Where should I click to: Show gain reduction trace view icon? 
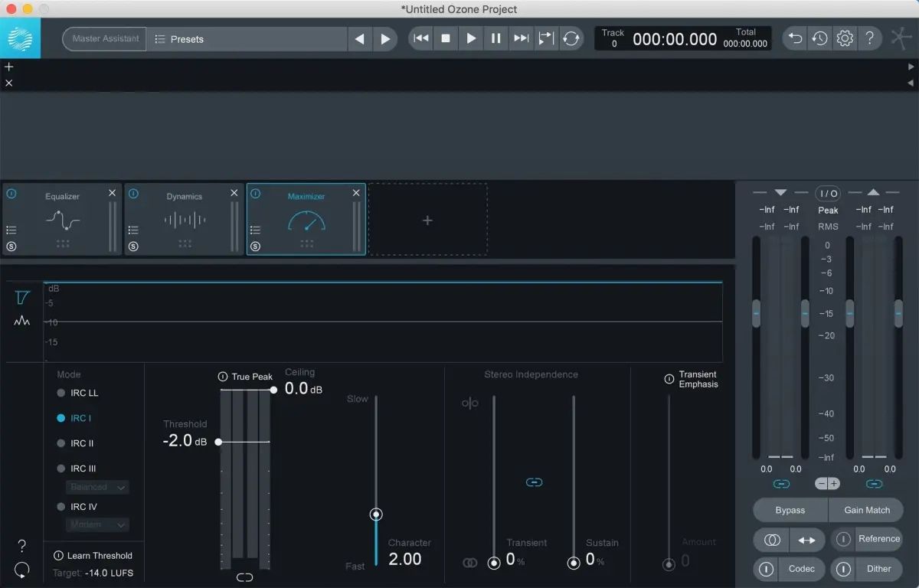pos(22,297)
